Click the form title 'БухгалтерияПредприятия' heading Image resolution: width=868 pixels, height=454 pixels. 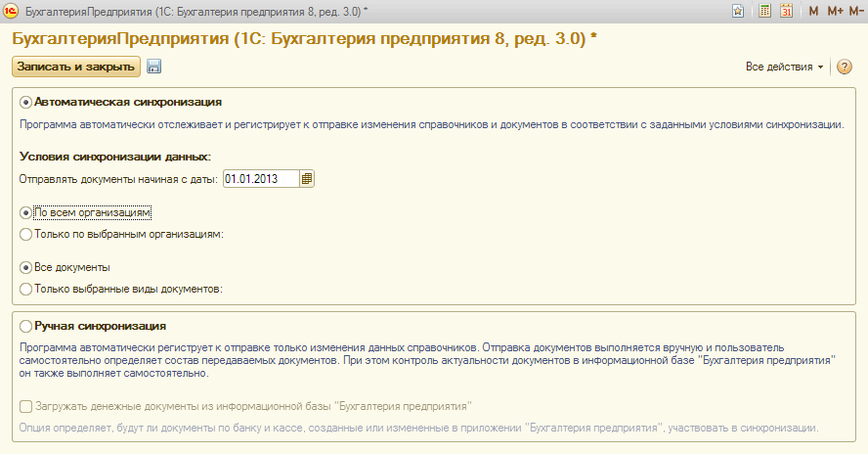304,39
